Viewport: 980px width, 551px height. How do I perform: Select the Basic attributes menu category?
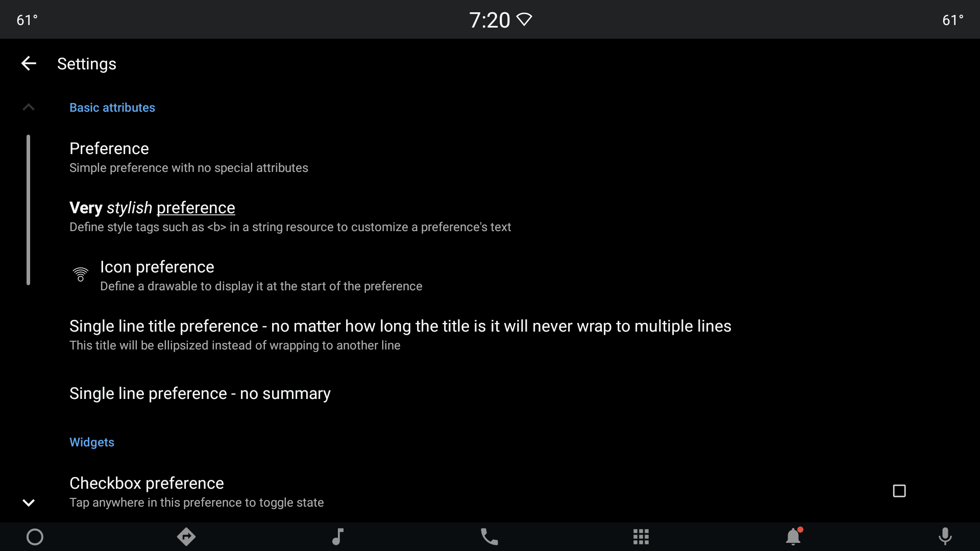[x=112, y=107]
